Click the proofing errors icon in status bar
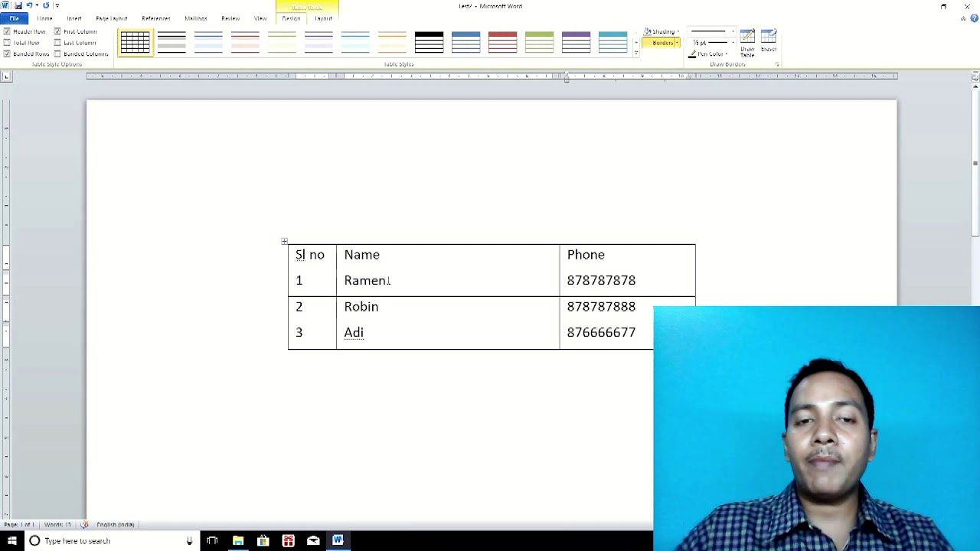 pyautogui.click(x=84, y=524)
